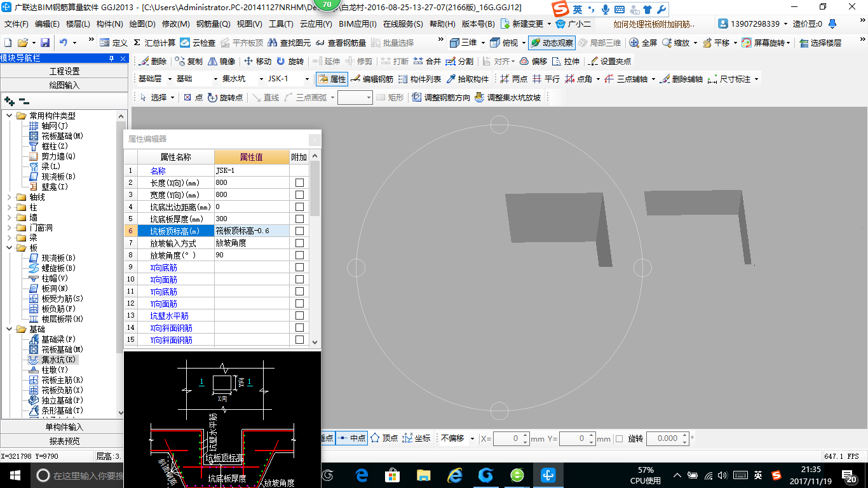Run 汇总计算 summary calculation
The image size is (868, 488).
pyautogui.click(x=154, y=43)
